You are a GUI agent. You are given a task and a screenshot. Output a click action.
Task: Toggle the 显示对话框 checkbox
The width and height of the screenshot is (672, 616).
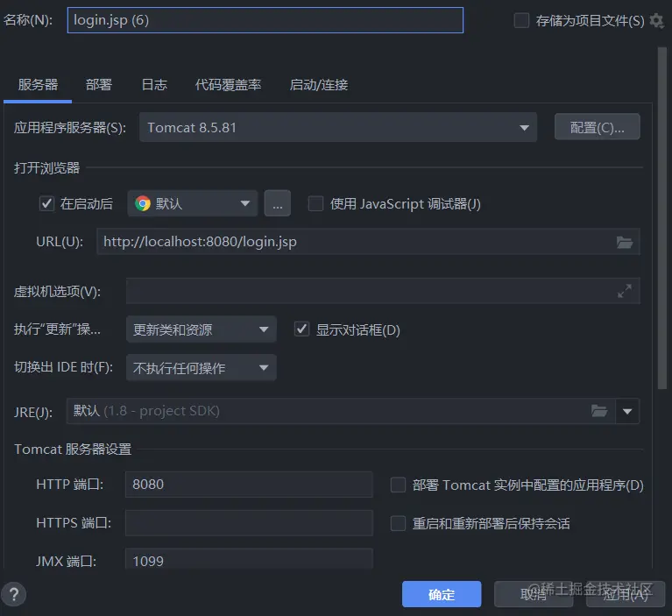301,329
